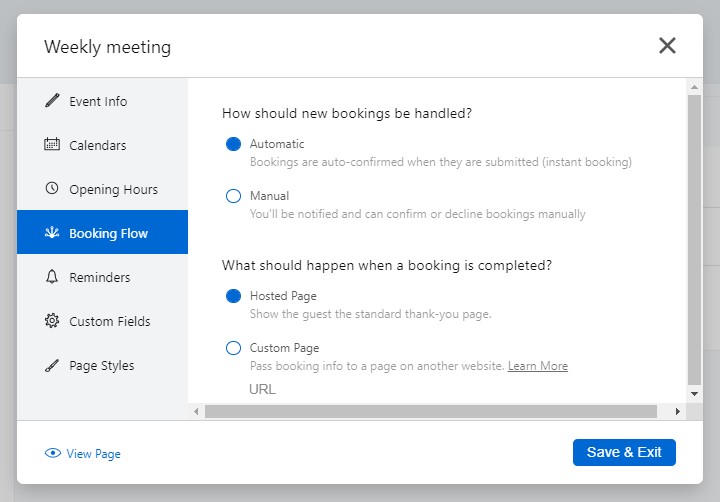720x502 pixels.
Task: Choose the Custom Page radio button
Action: click(234, 348)
